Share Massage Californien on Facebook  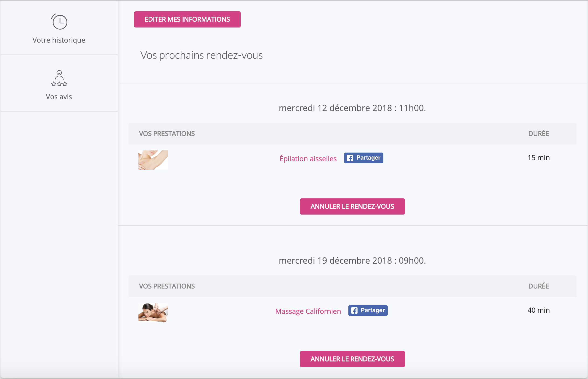(368, 311)
